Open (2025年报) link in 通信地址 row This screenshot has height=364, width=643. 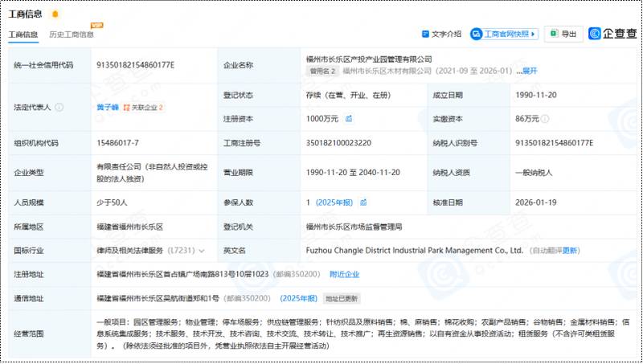pyautogui.click(x=298, y=298)
